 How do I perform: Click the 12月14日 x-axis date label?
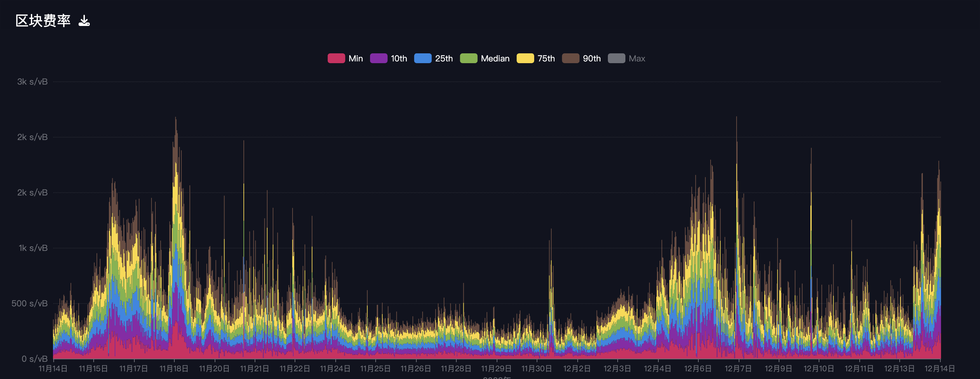coord(939,368)
